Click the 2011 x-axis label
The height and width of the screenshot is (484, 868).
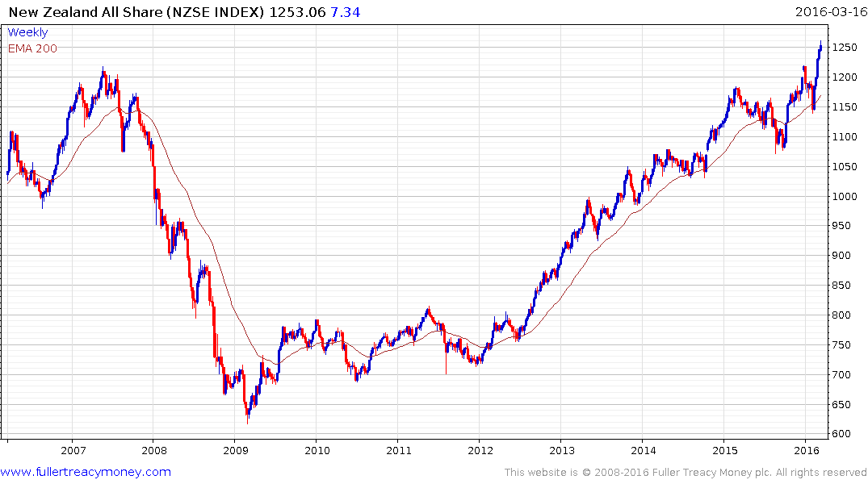coord(399,450)
